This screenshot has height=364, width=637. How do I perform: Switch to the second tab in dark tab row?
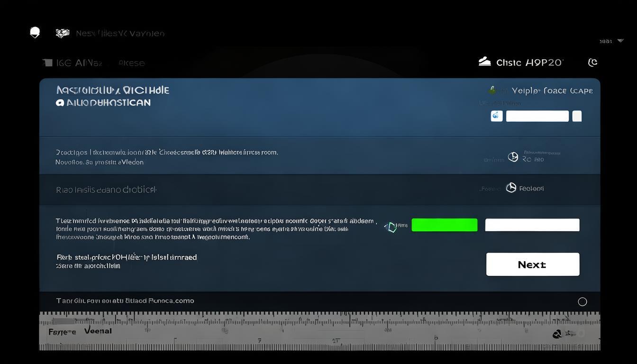point(131,63)
